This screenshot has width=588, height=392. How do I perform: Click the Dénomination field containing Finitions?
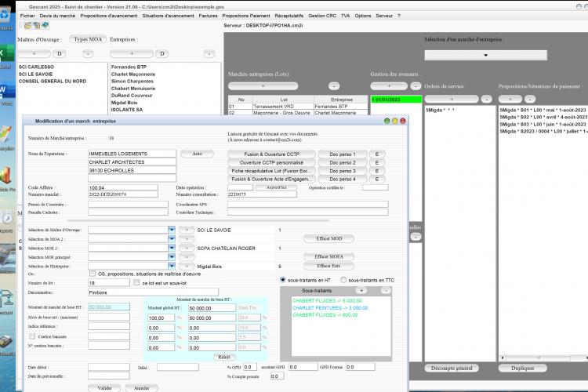click(153, 292)
